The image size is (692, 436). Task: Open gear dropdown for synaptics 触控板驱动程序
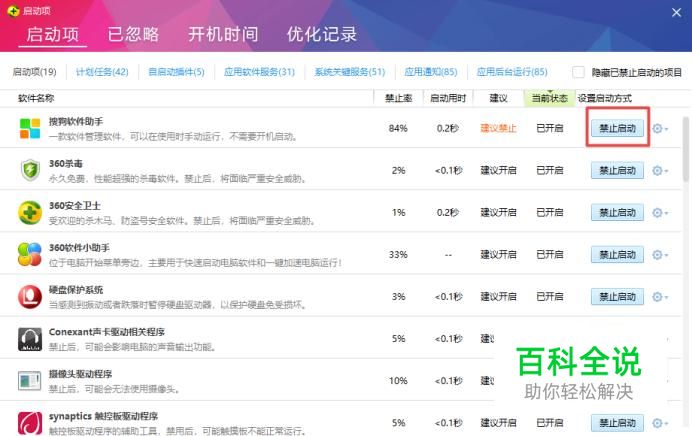tap(660, 423)
